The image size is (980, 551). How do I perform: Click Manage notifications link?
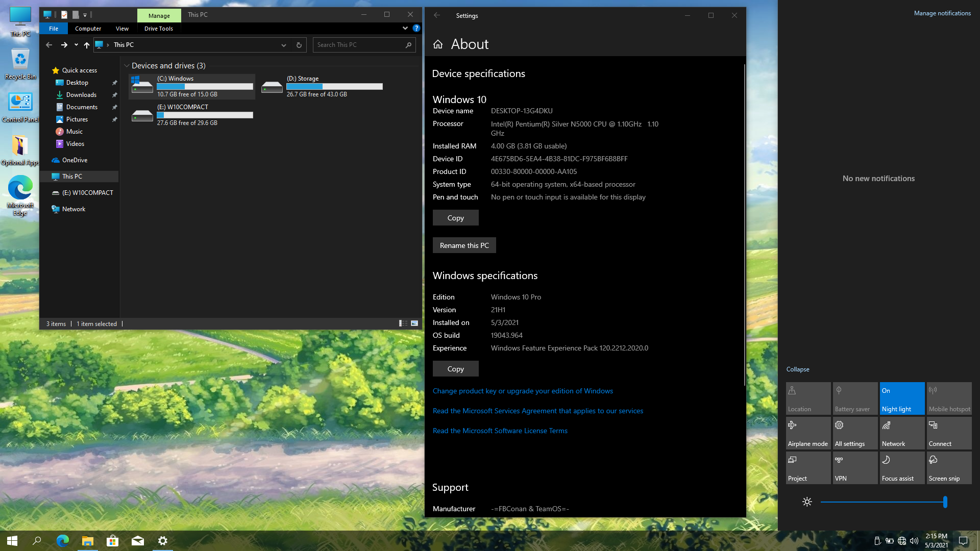point(942,13)
